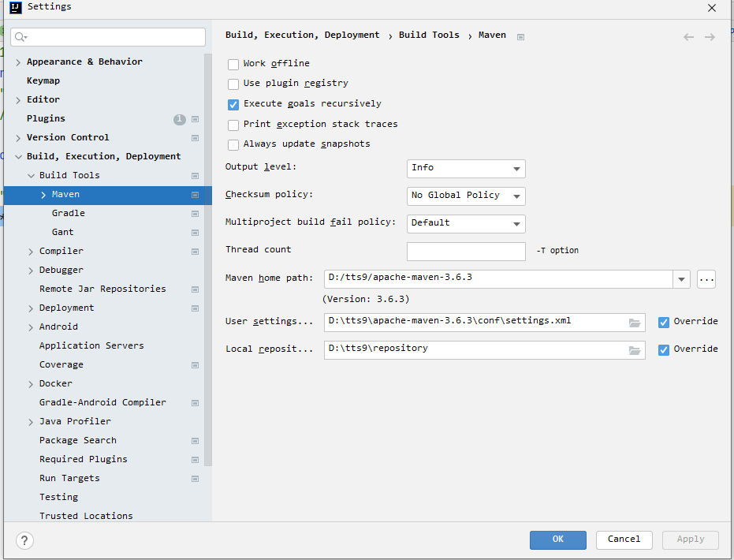The width and height of the screenshot is (734, 560).
Task: Select Testing in the settings tree
Action: coord(58,497)
